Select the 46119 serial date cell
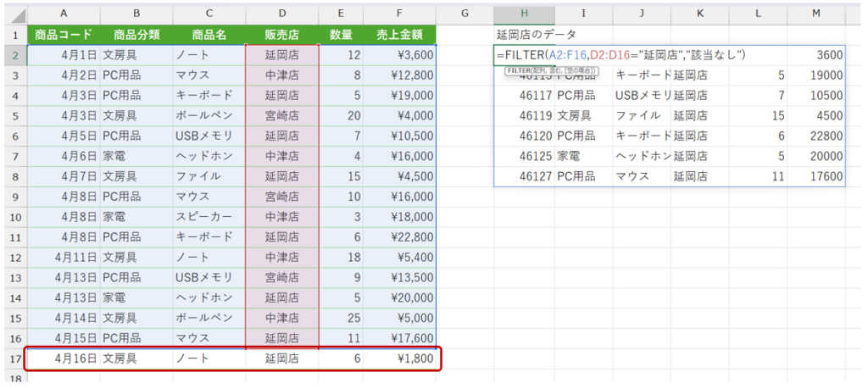The height and width of the screenshot is (389, 868). [x=524, y=115]
